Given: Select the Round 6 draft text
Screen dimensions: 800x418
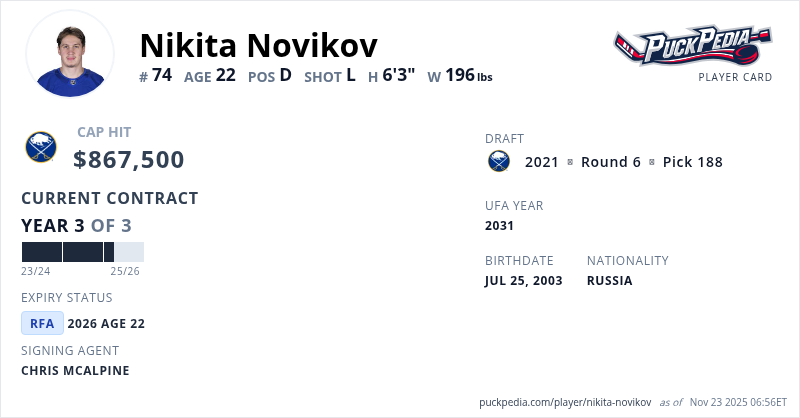Looking at the screenshot, I should click(x=610, y=162).
